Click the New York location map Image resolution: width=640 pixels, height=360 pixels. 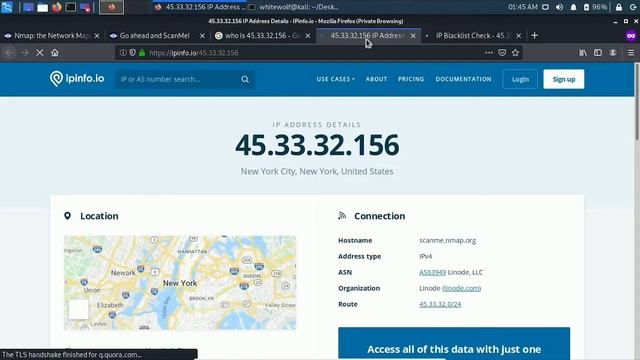[x=180, y=282]
